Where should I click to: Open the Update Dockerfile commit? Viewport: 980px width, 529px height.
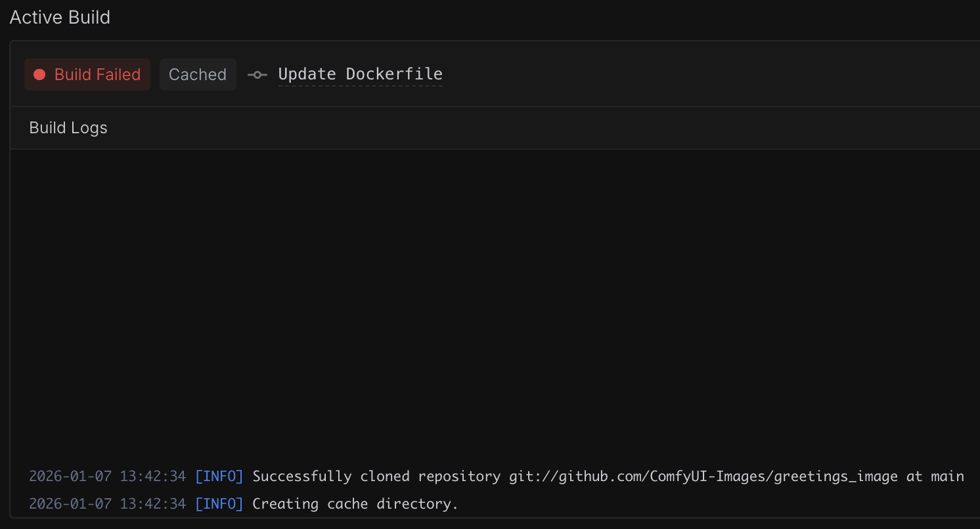pyautogui.click(x=361, y=74)
